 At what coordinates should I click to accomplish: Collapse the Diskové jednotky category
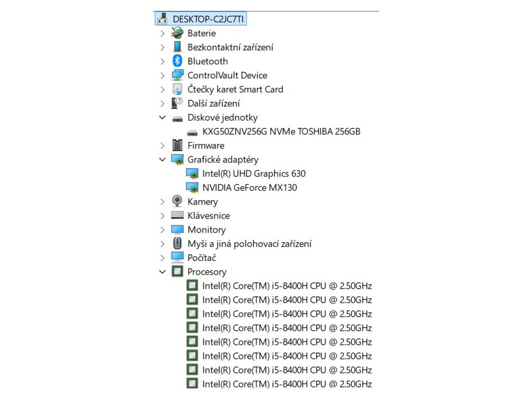pyautogui.click(x=163, y=117)
